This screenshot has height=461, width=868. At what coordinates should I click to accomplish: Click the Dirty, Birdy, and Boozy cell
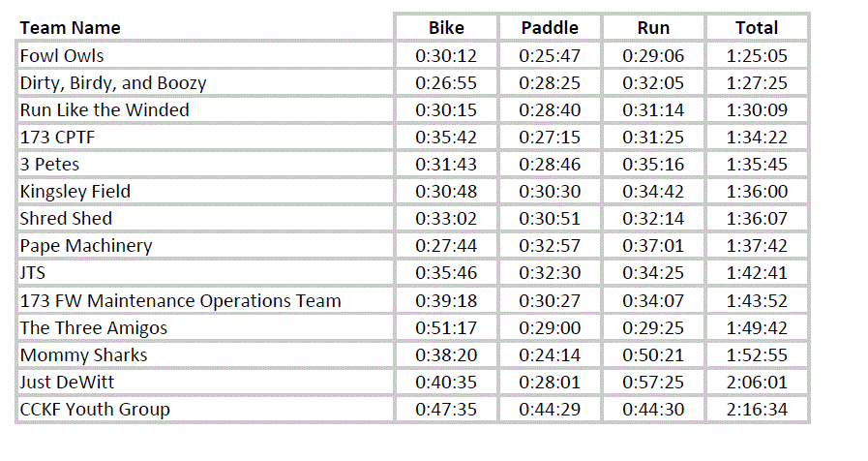click(113, 82)
